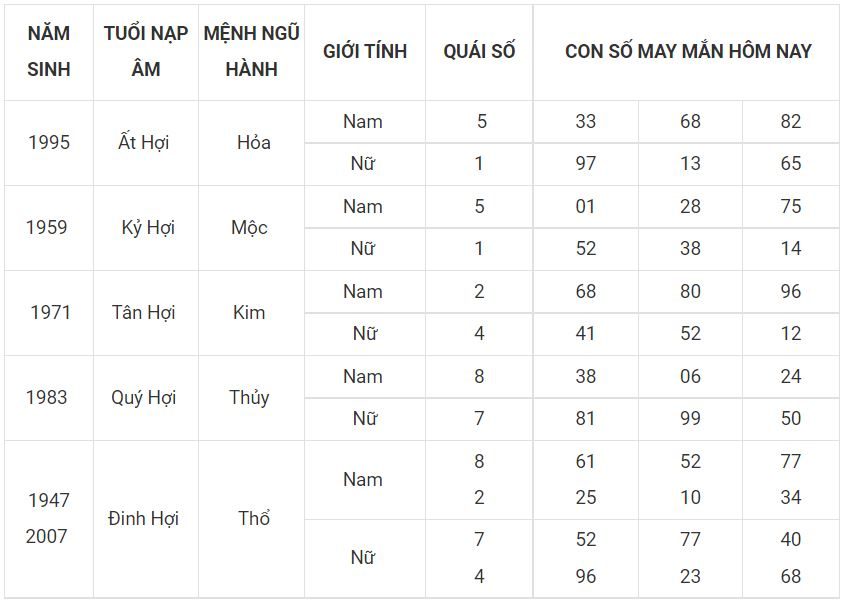Click the MỆNH NGŨ HÀNH header
Screen dimensions: 852x602
(252, 52)
